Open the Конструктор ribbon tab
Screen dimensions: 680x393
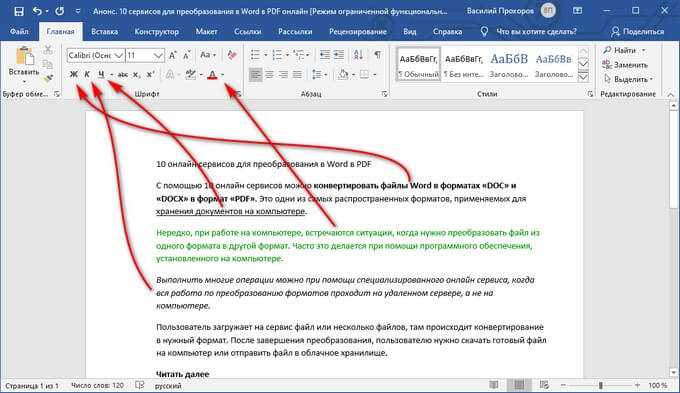157,32
